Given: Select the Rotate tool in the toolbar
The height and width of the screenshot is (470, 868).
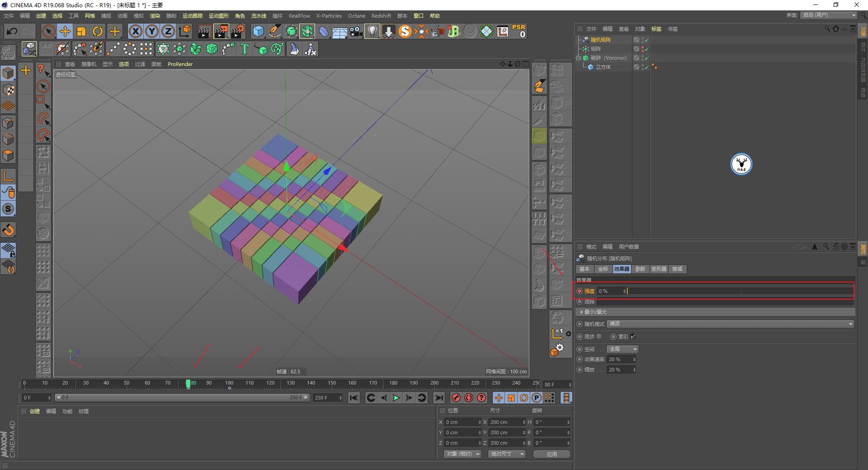Looking at the screenshot, I should click(98, 31).
